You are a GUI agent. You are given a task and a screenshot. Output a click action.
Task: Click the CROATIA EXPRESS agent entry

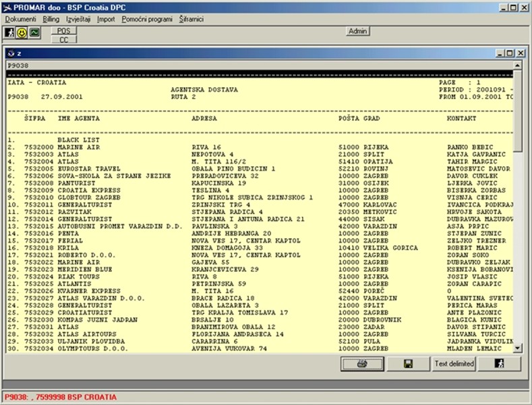click(x=89, y=190)
